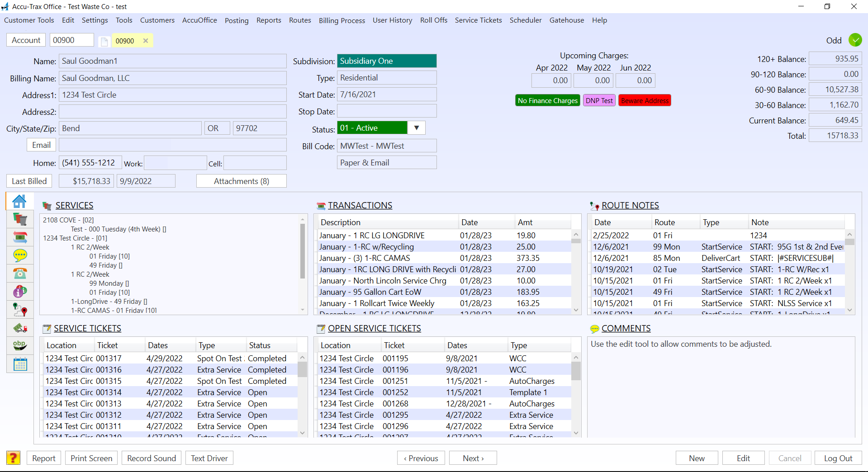Click scroll-down arrow in Transactions table

(x=576, y=310)
